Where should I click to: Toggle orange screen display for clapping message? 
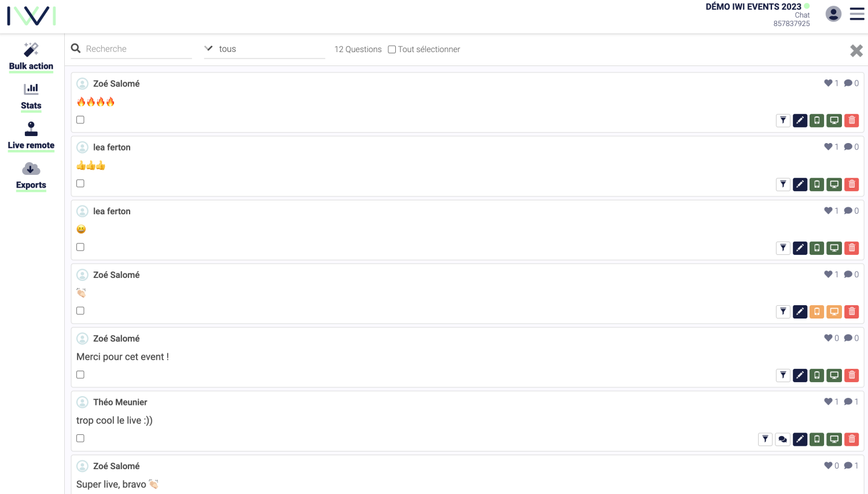tap(834, 312)
